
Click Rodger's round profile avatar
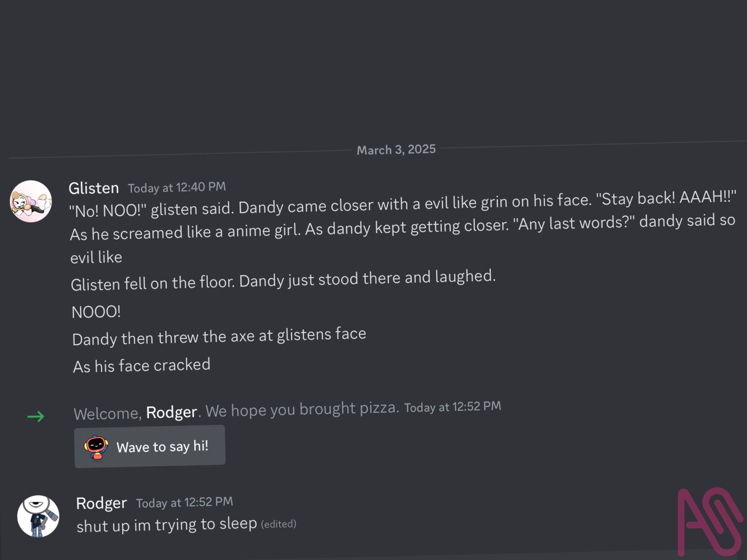coord(38,516)
